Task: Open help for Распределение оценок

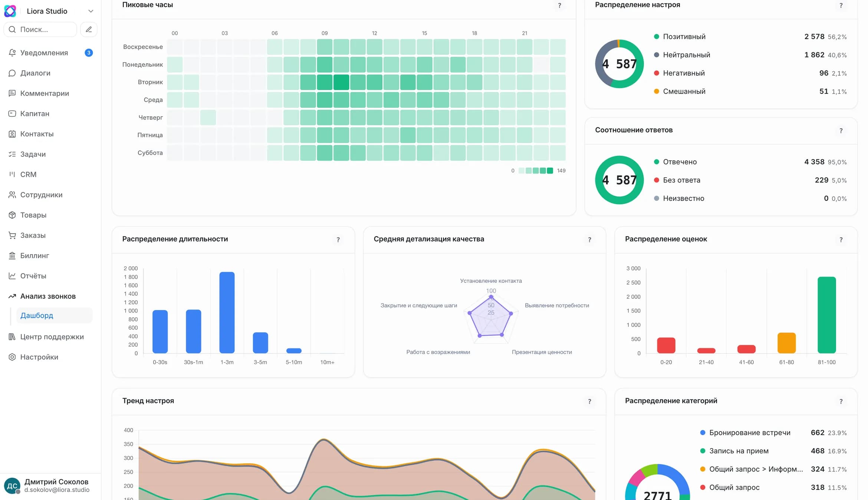Action: 841,239
